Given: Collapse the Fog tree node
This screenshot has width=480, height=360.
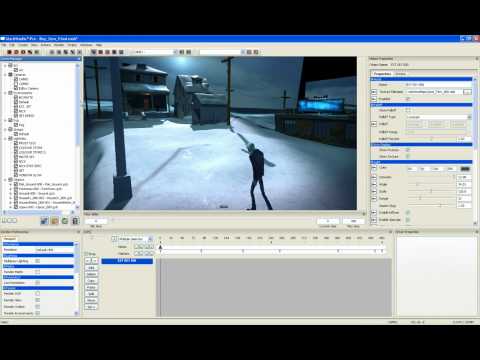Looking at the screenshot, I should [x=5, y=120].
